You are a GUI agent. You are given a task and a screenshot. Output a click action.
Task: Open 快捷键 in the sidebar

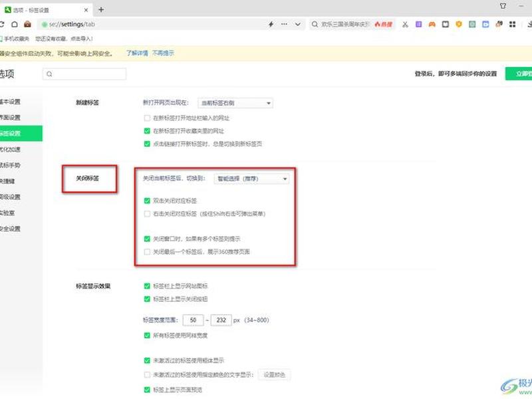click(7, 181)
